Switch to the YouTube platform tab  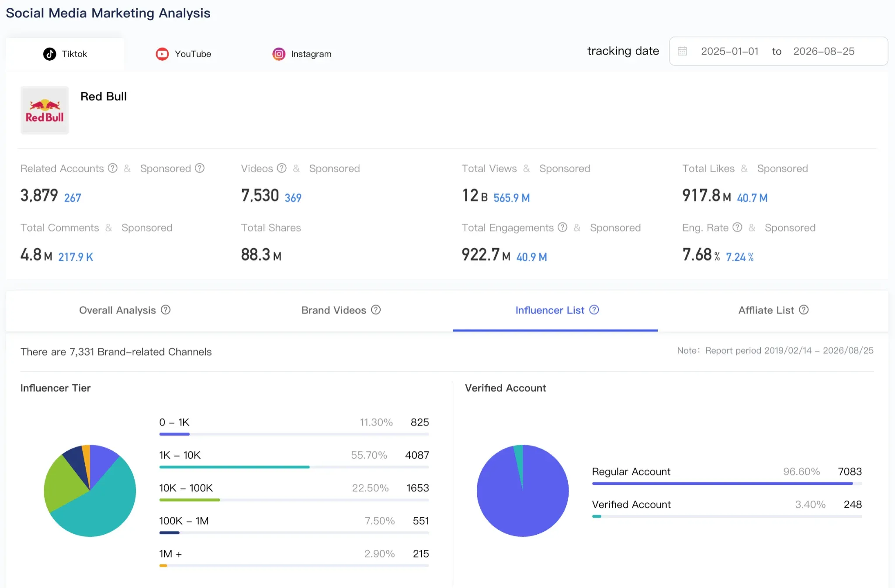pyautogui.click(x=184, y=54)
